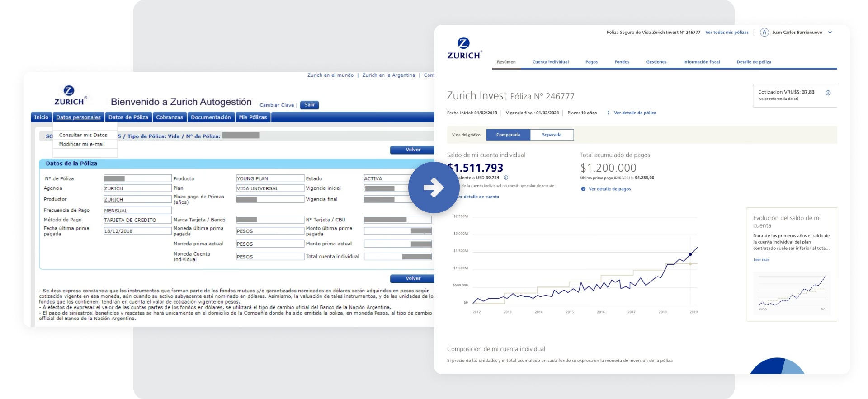This screenshot has height=399, width=868.
Task: Click the beige payments data point on the chart
Action: point(690,263)
